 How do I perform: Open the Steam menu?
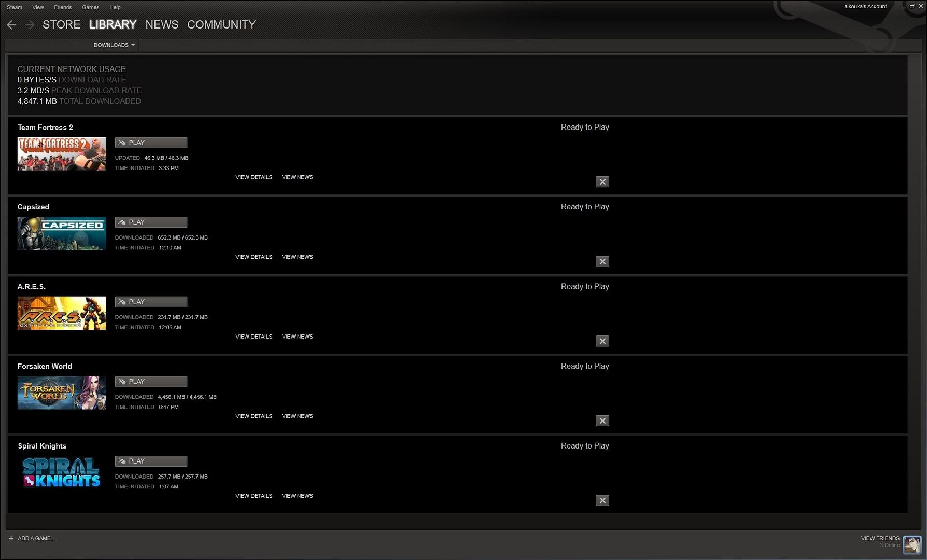[15, 7]
